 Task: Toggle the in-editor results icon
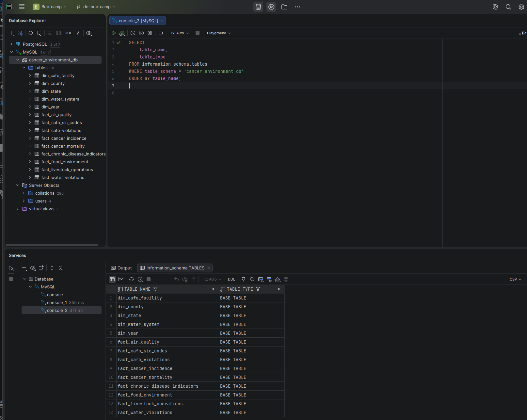(161, 33)
